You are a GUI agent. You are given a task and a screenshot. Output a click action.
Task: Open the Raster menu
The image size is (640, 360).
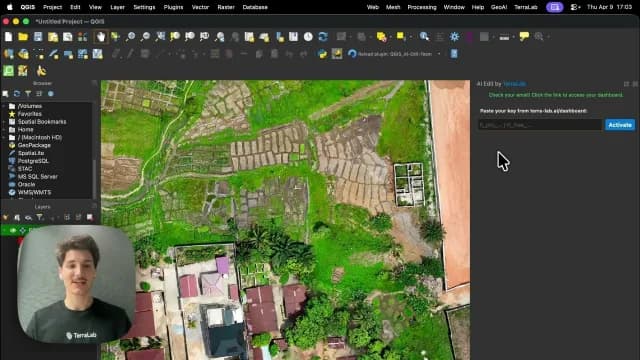226,7
